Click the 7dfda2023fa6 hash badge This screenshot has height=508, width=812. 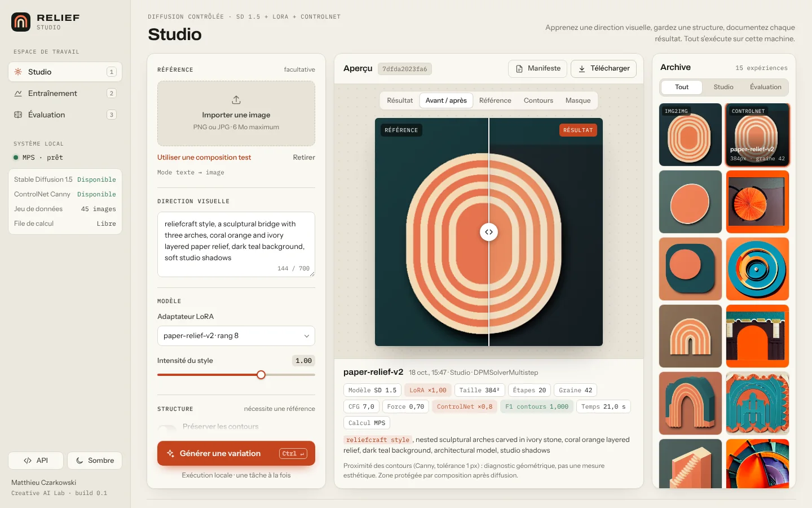(405, 69)
